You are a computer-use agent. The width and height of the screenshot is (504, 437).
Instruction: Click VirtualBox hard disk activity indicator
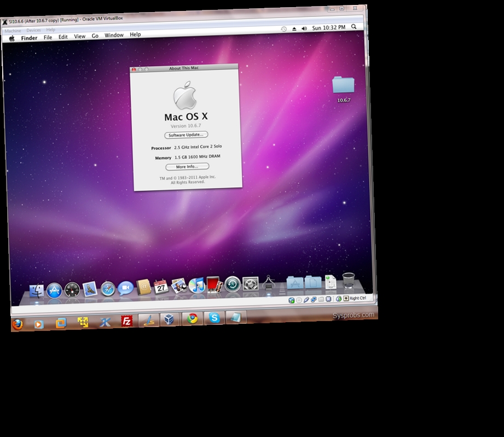point(292,300)
